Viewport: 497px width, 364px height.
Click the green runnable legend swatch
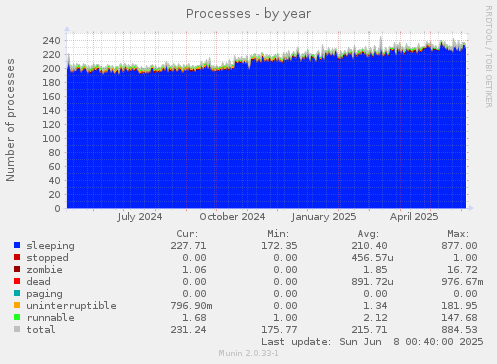tap(17, 317)
